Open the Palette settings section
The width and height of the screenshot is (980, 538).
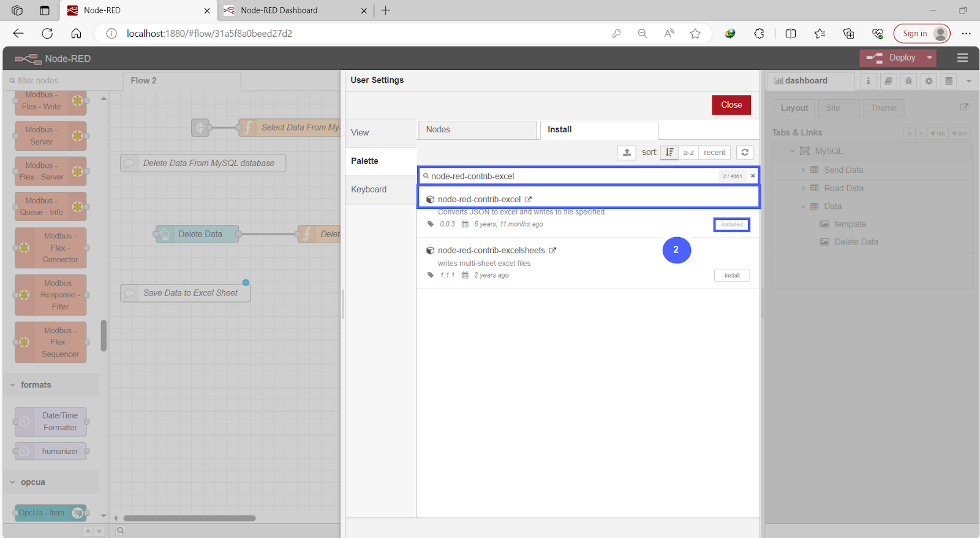point(381,161)
